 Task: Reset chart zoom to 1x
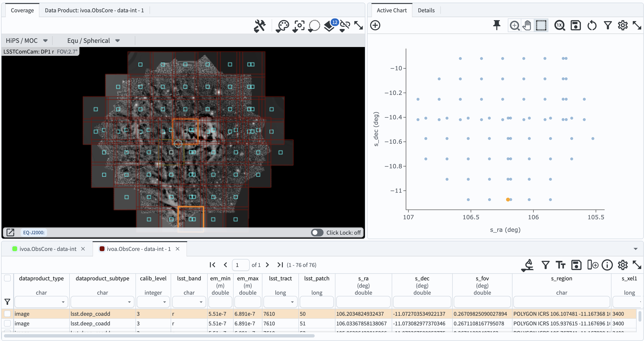560,25
